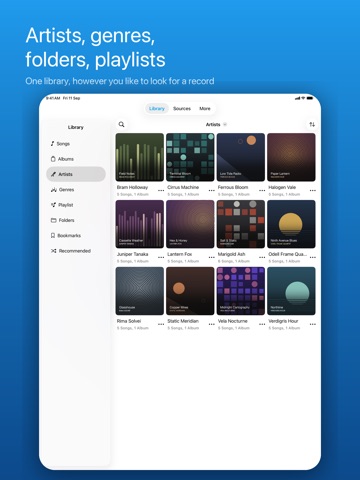Click the Juniper Tanaka artist name
360x480 pixels.
point(132,254)
